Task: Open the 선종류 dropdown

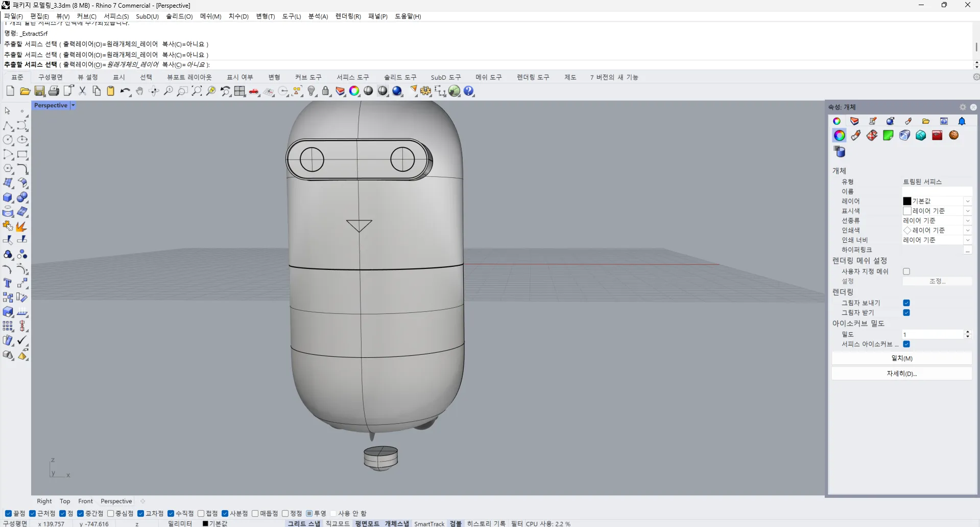Action: coord(967,220)
